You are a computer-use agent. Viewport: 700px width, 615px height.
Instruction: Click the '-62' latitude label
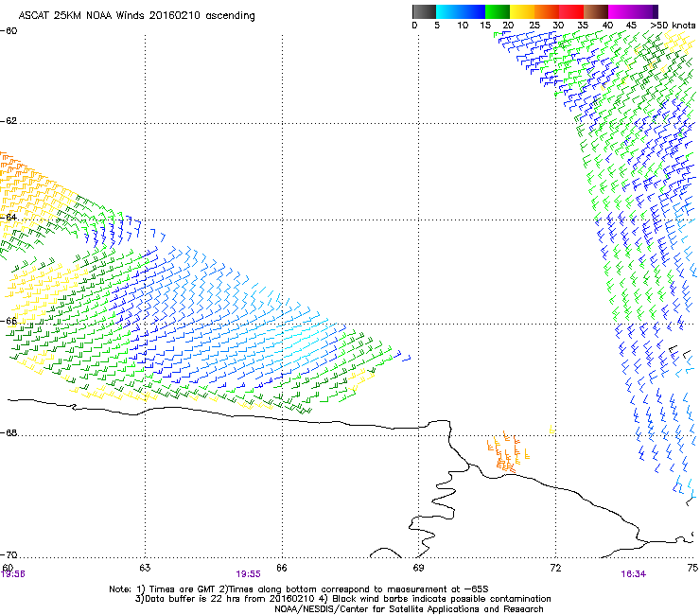(9, 121)
